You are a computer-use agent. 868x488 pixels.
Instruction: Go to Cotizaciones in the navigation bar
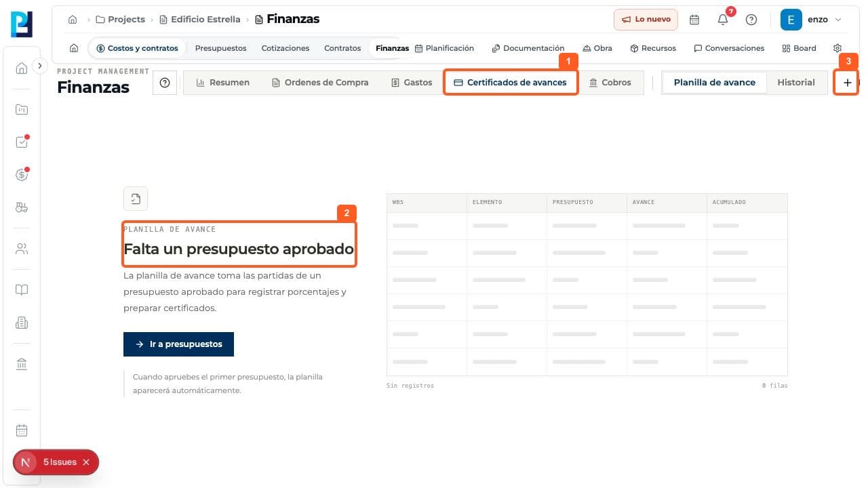285,48
